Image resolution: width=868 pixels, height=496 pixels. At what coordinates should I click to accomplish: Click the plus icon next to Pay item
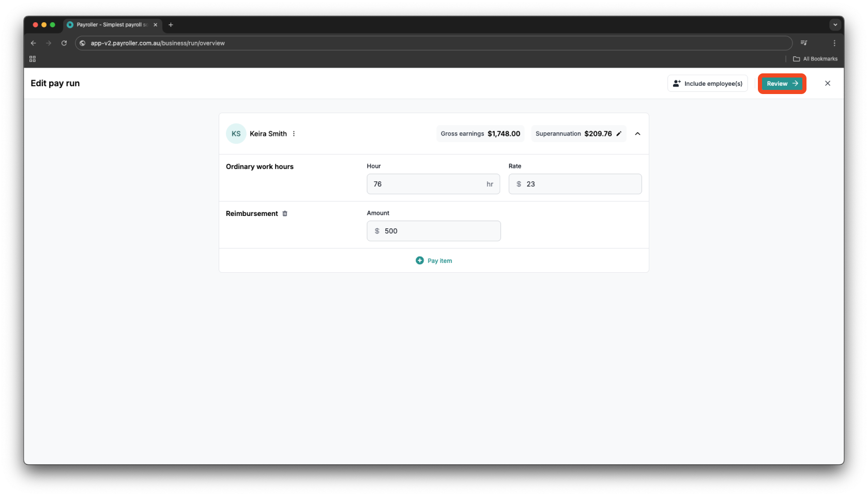click(420, 260)
